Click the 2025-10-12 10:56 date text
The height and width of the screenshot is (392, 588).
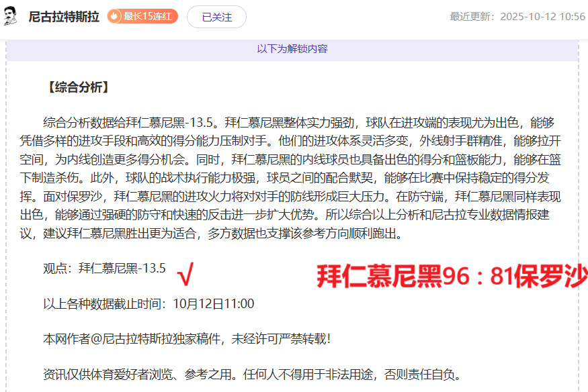point(542,17)
